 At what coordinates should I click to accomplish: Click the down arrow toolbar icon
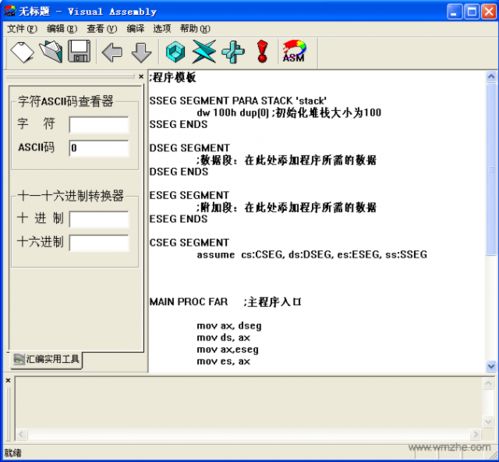[x=141, y=52]
